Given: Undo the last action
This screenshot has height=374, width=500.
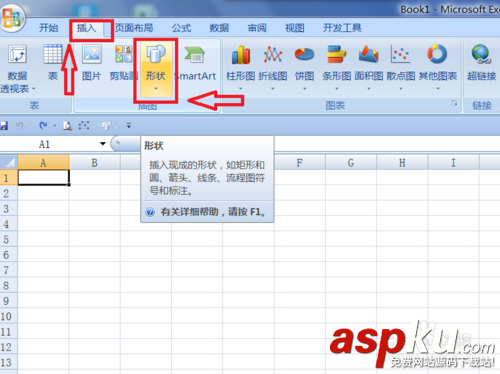Looking at the screenshot, I should coord(20,126).
